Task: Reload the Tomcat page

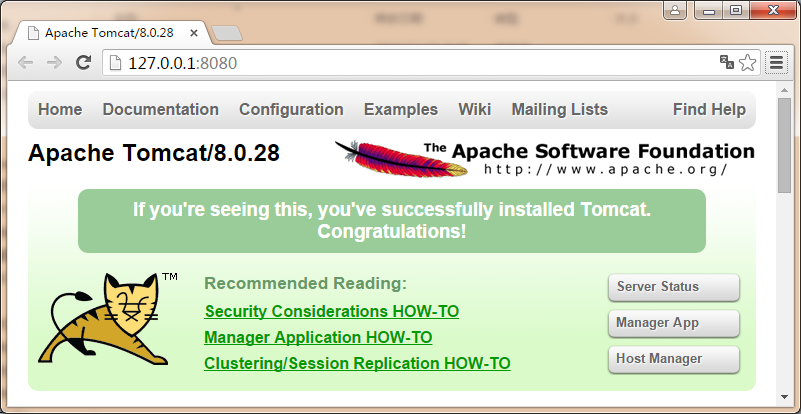Action: pos(84,63)
